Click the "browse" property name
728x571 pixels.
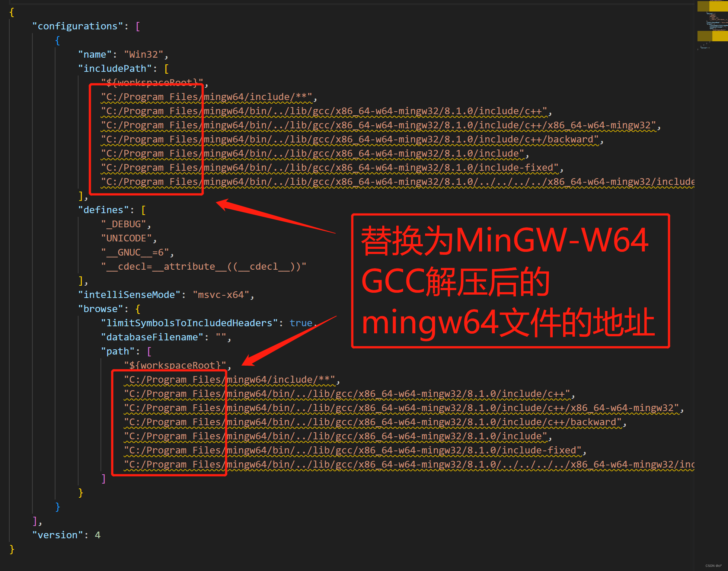point(100,309)
